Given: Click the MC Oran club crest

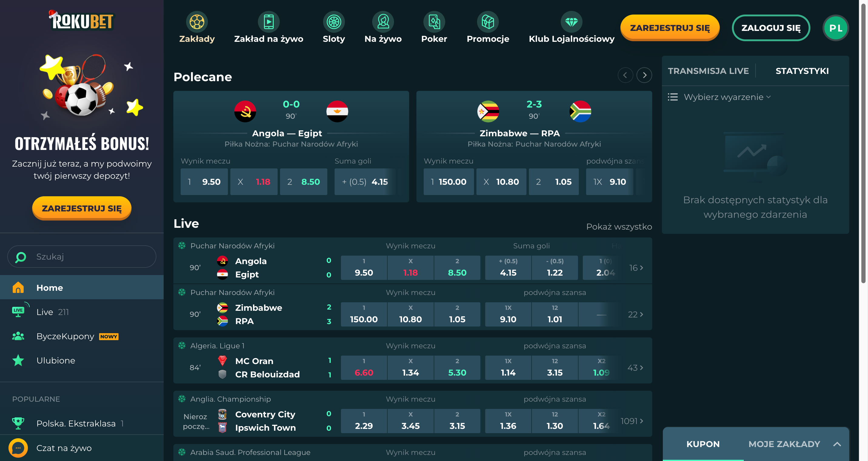Looking at the screenshot, I should [x=222, y=361].
